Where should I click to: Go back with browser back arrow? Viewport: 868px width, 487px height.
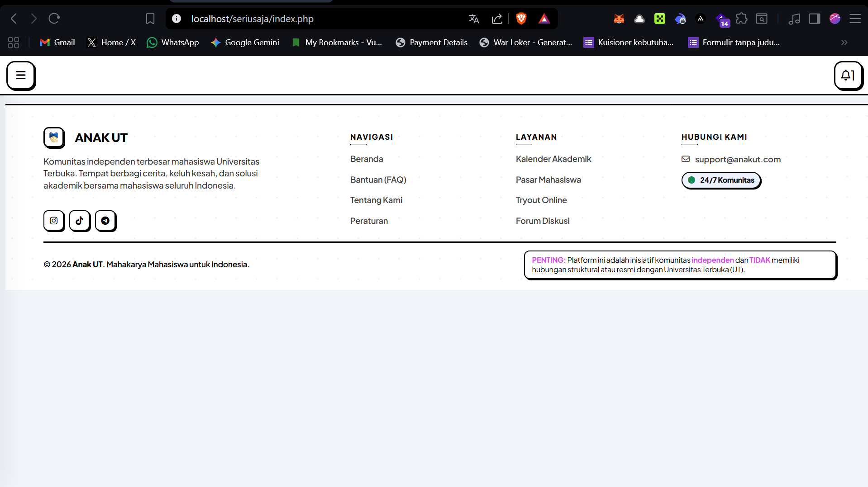click(14, 19)
